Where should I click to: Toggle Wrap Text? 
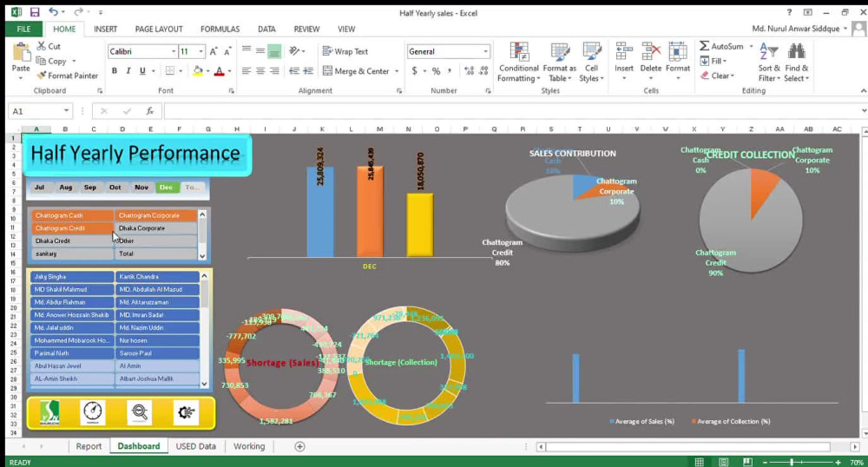coord(345,51)
